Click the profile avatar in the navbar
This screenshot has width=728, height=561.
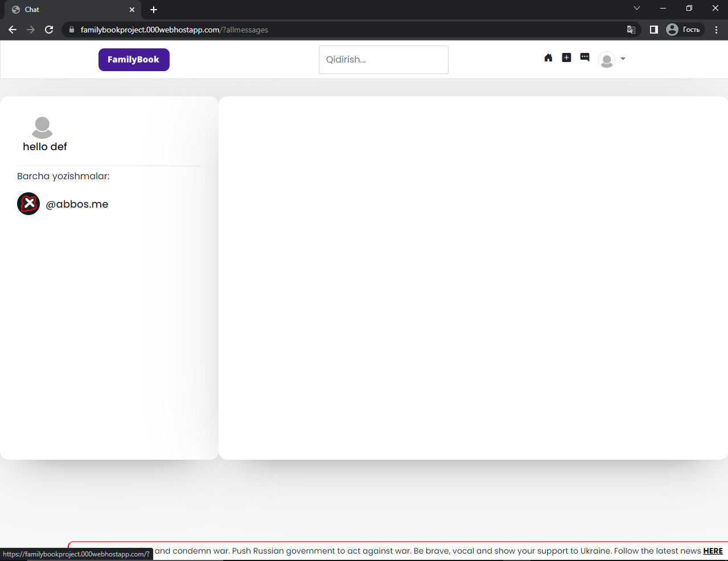point(607,59)
